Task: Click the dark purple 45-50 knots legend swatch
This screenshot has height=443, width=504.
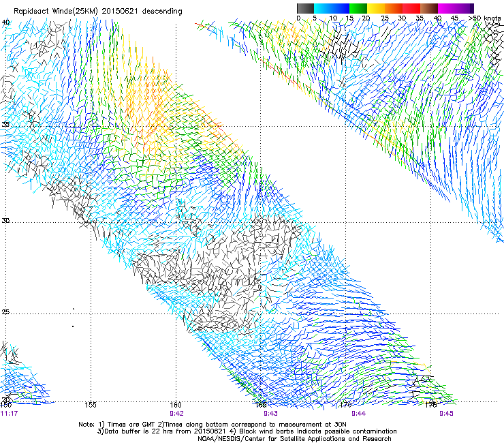Action: point(464,8)
